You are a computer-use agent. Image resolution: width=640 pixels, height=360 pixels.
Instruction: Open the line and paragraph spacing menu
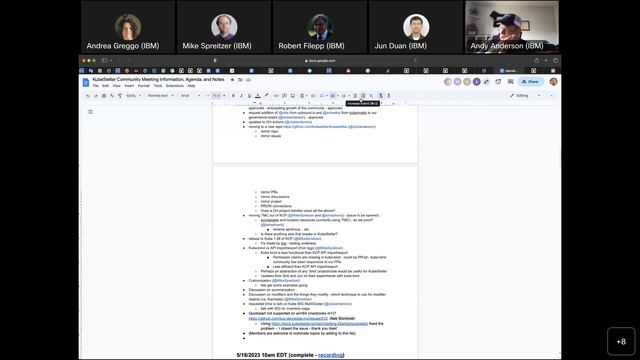coord(313,96)
